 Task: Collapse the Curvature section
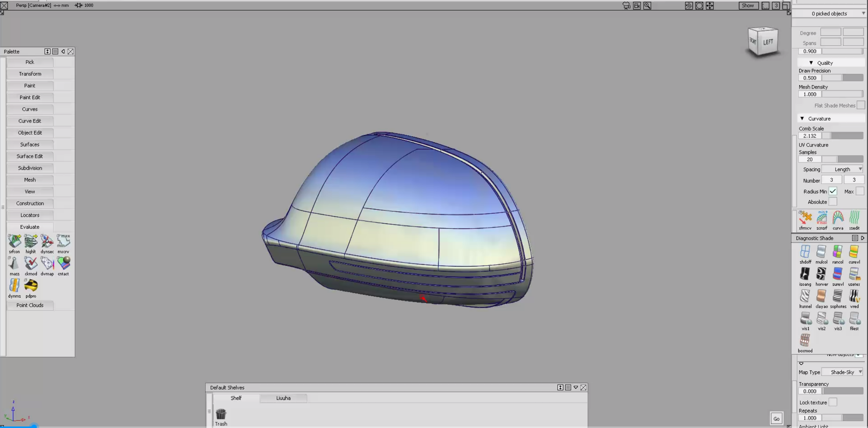pos(802,118)
